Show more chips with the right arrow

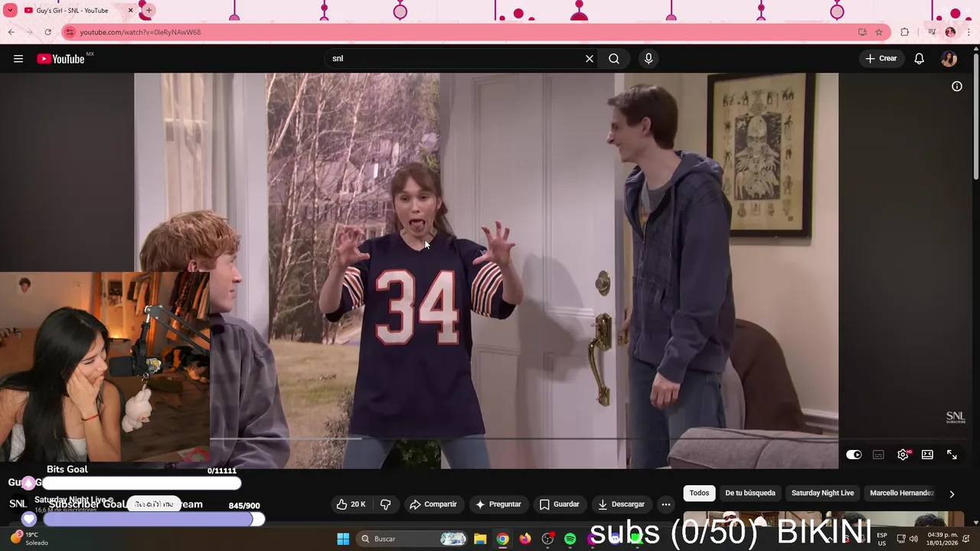(x=952, y=494)
